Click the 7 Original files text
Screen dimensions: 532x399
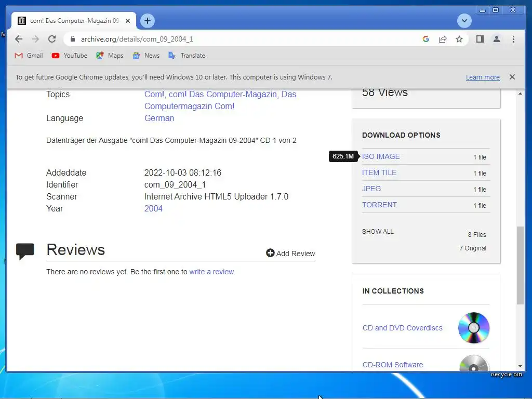click(473, 248)
